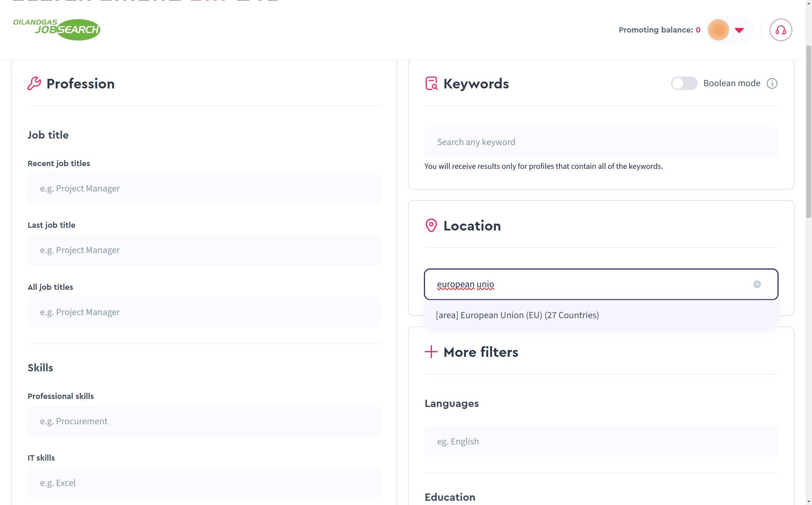Click the clear location input icon
This screenshot has width=812, height=505.
[x=757, y=284]
